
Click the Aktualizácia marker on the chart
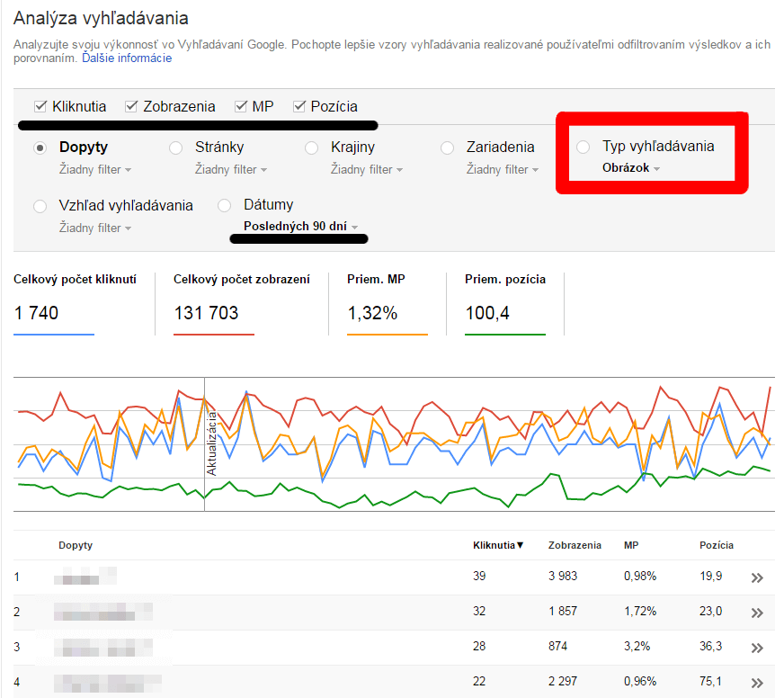pos(211,443)
